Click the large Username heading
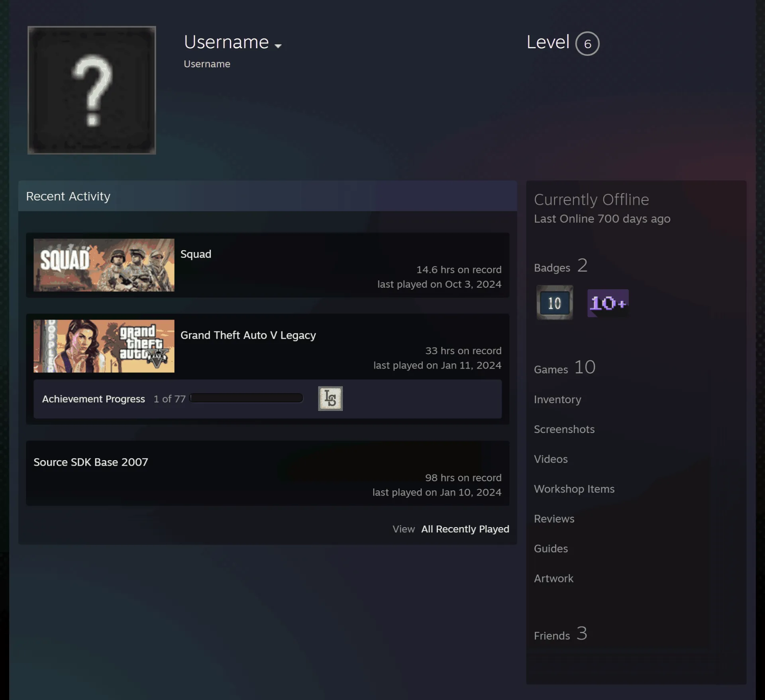This screenshot has width=765, height=700. pos(226,42)
